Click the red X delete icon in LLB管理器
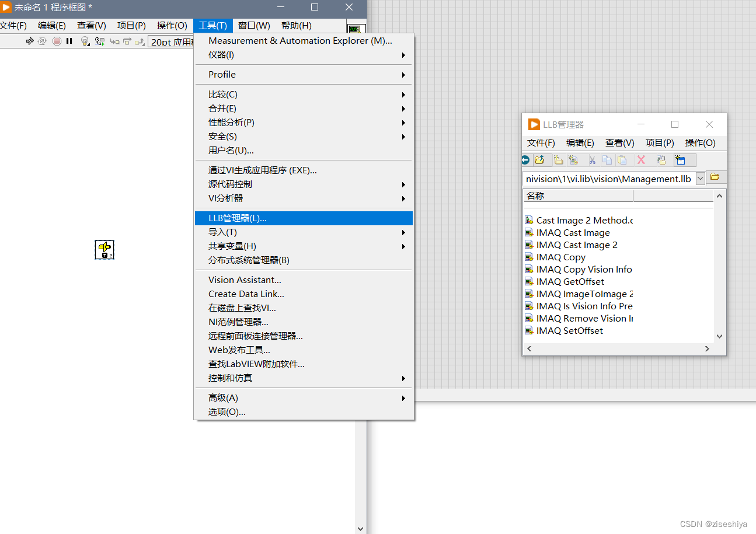 click(x=641, y=160)
